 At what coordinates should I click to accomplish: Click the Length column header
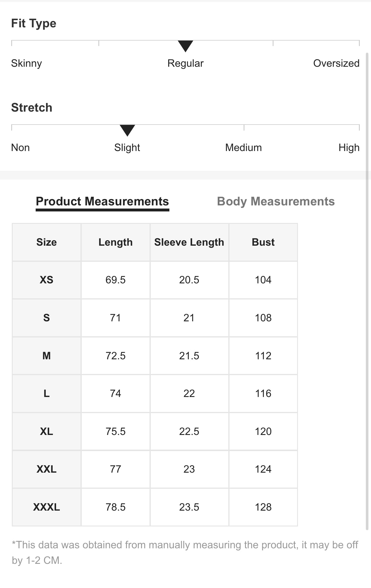[115, 242]
